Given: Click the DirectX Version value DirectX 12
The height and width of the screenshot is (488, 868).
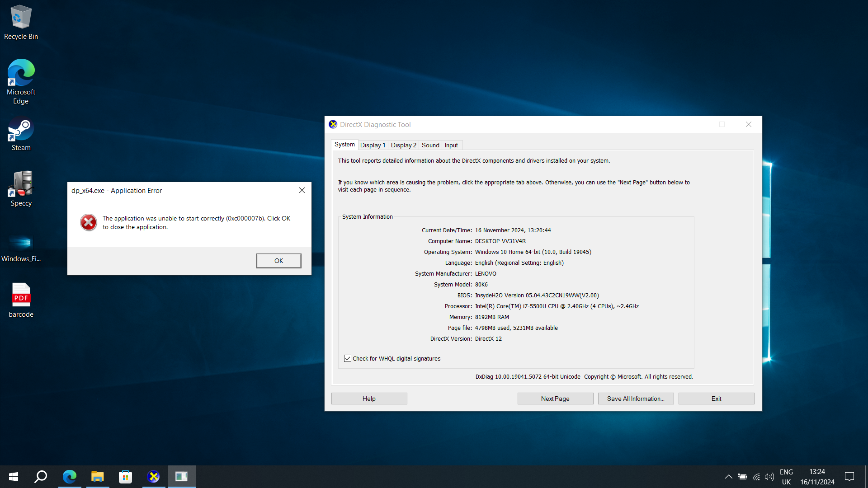Looking at the screenshot, I should coord(488,339).
